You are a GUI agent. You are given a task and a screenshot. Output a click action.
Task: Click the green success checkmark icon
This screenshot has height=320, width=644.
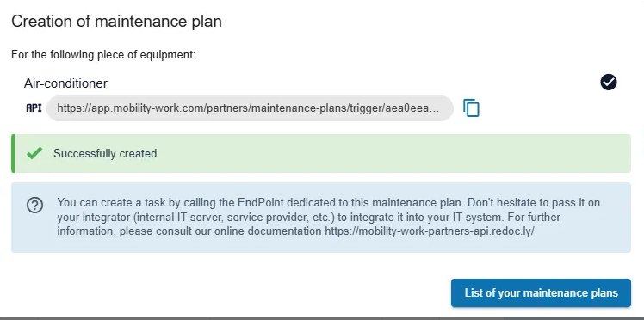coord(34,153)
